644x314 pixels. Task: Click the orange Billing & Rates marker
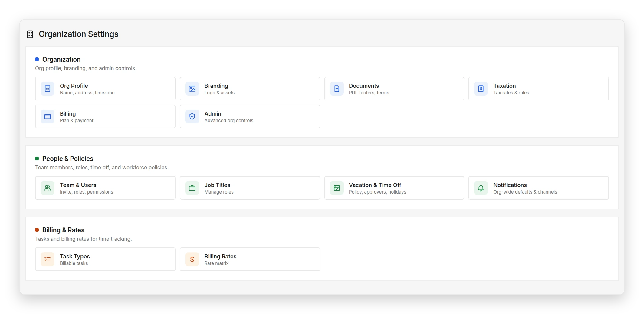tap(37, 230)
